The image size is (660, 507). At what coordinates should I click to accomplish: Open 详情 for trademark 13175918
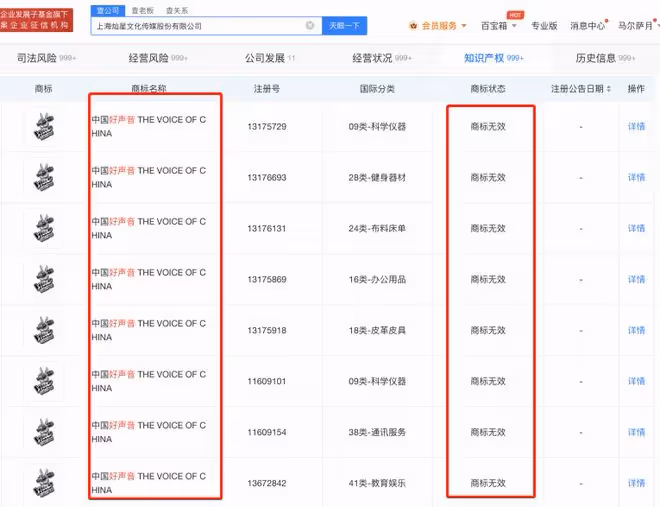click(636, 330)
